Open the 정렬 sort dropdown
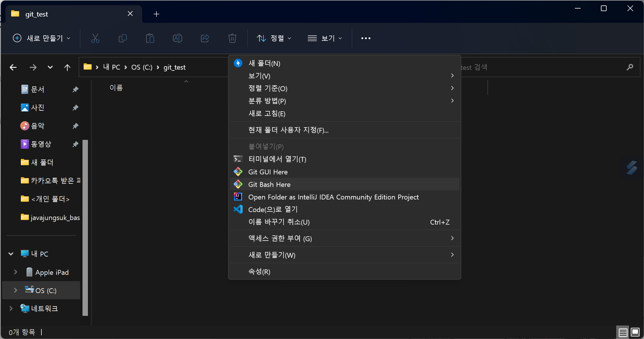This screenshot has width=644, height=339. coord(274,38)
